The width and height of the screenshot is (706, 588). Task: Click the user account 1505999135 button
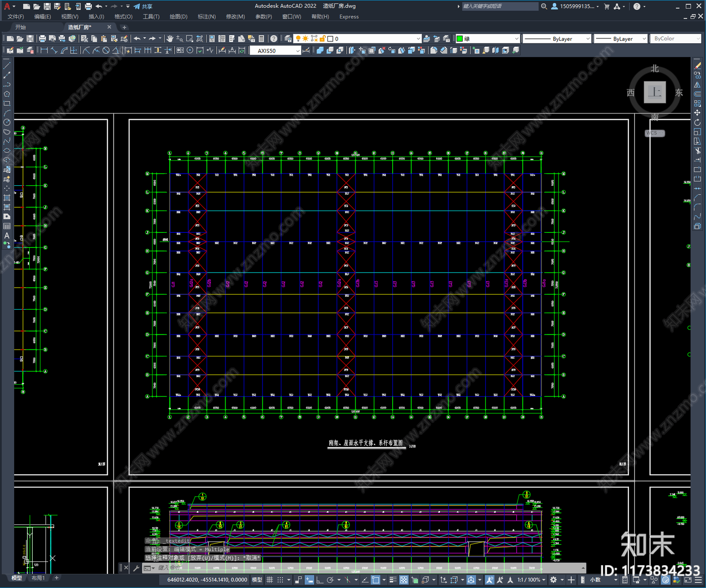tap(575, 6)
